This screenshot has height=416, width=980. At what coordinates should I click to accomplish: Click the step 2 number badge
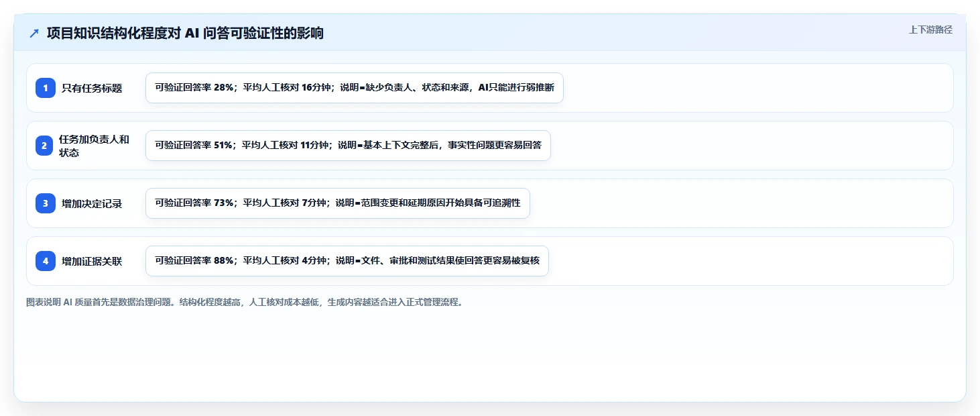pos(46,146)
